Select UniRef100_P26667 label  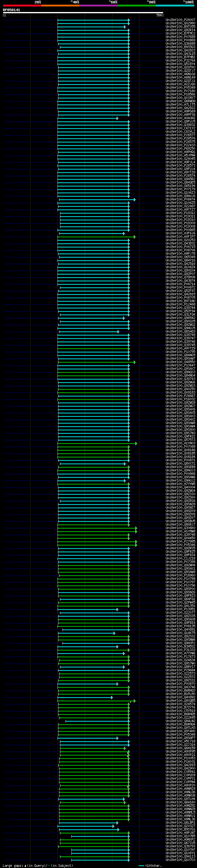(x=180, y=396)
